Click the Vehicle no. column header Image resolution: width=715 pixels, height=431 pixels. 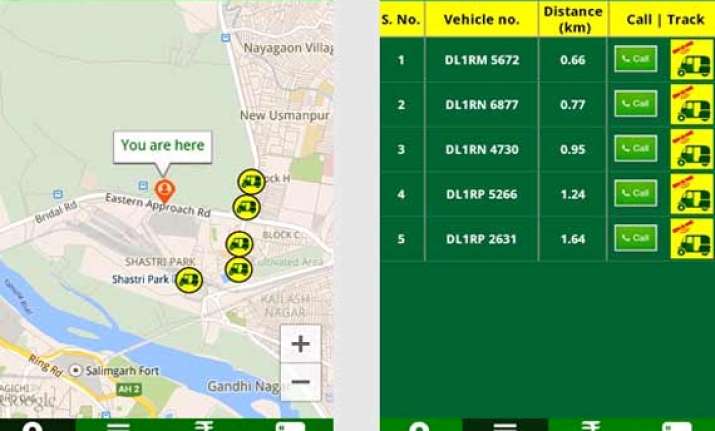pyautogui.click(x=482, y=19)
